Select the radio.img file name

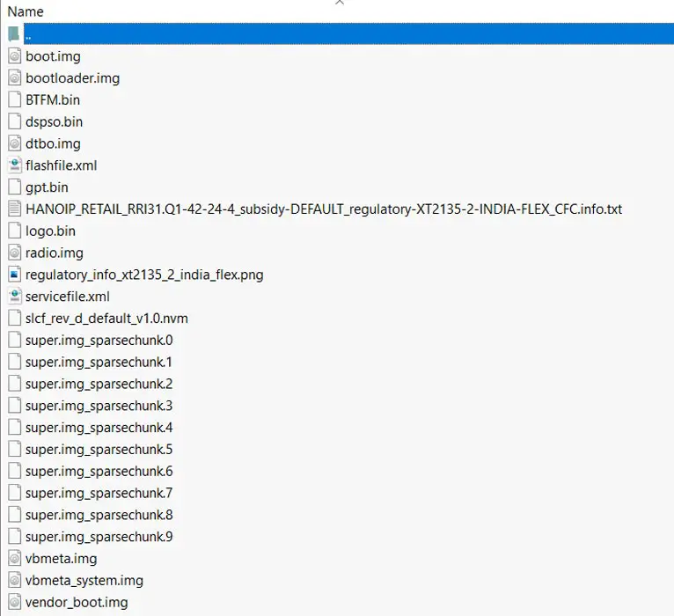point(55,253)
